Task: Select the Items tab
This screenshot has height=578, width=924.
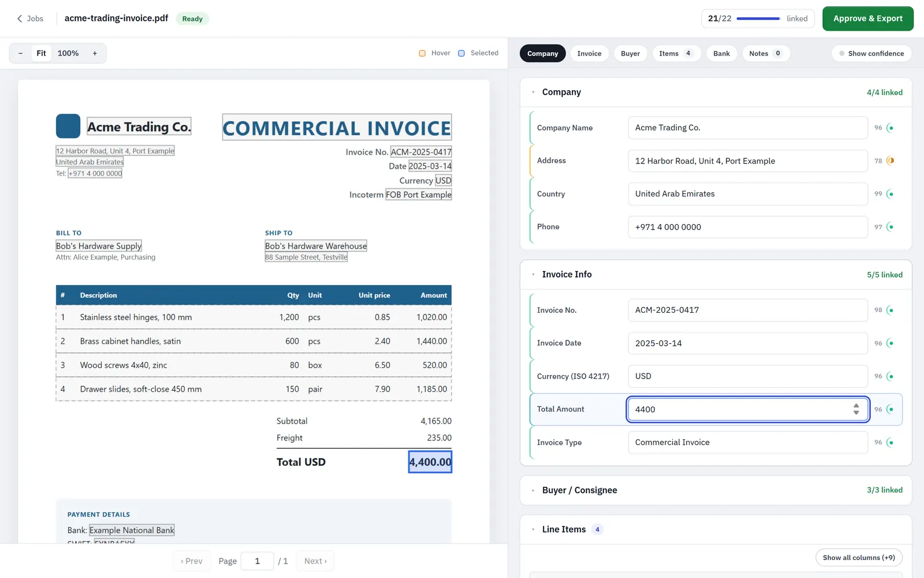Action: pyautogui.click(x=676, y=53)
